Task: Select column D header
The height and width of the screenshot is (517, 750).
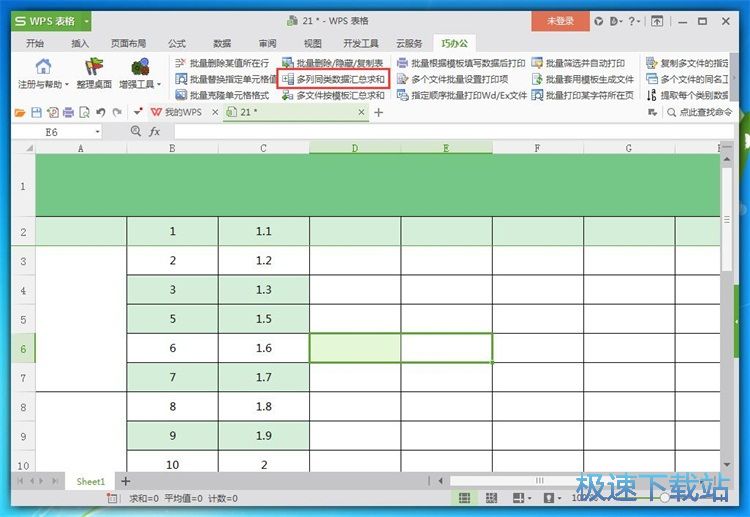Action: [x=355, y=148]
